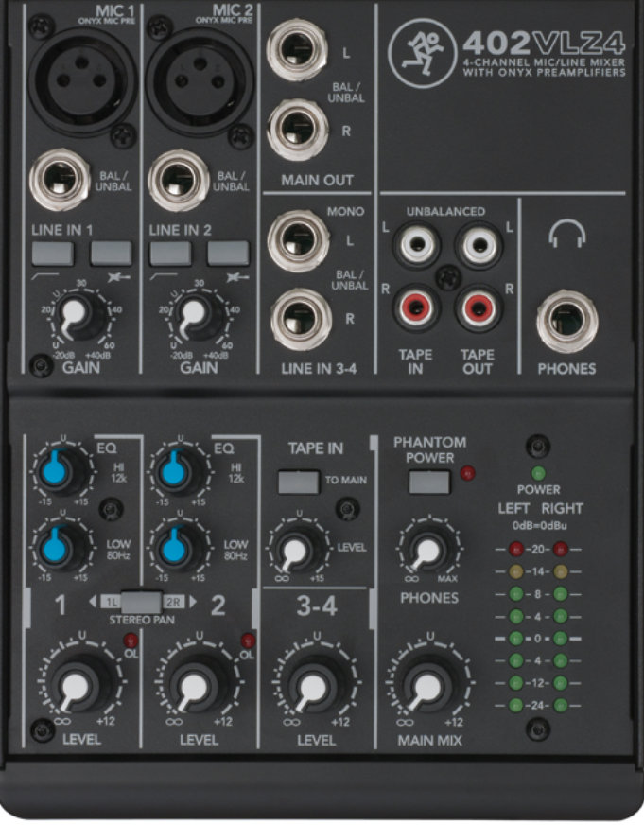Viewport: 644px width, 825px height.
Task: Click the STEREO PAN switch between channels 1 and 2
Action: pyautogui.click(x=142, y=602)
